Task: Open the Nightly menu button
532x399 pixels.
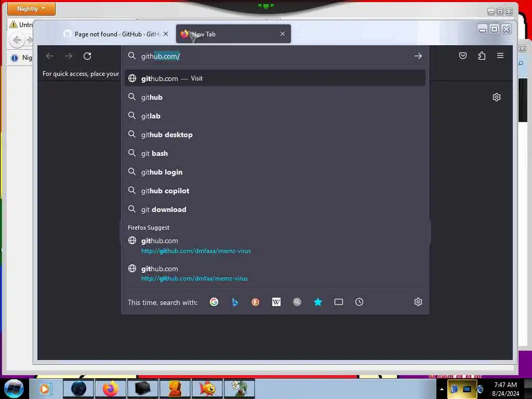Action: click(31, 9)
